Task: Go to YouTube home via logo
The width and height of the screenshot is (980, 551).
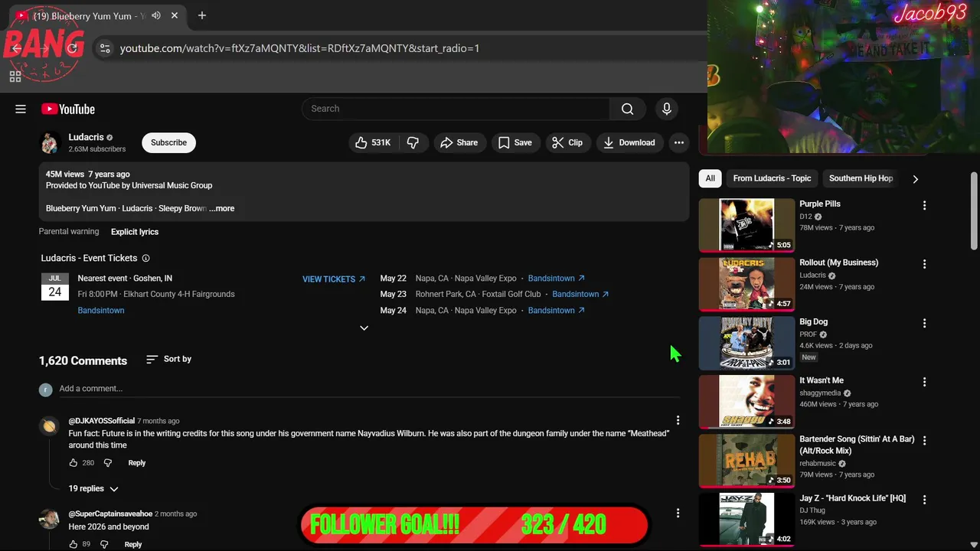Action: click(x=68, y=109)
